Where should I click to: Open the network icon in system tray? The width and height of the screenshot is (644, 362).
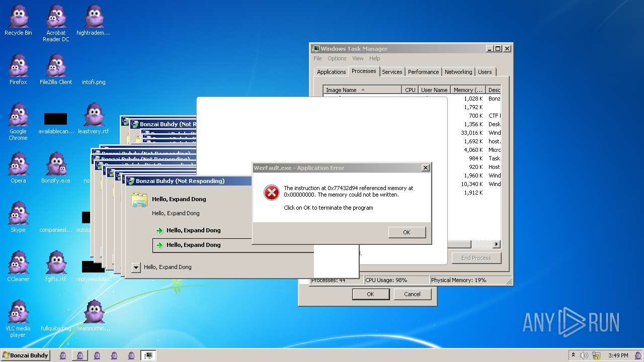click(x=596, y=355)
